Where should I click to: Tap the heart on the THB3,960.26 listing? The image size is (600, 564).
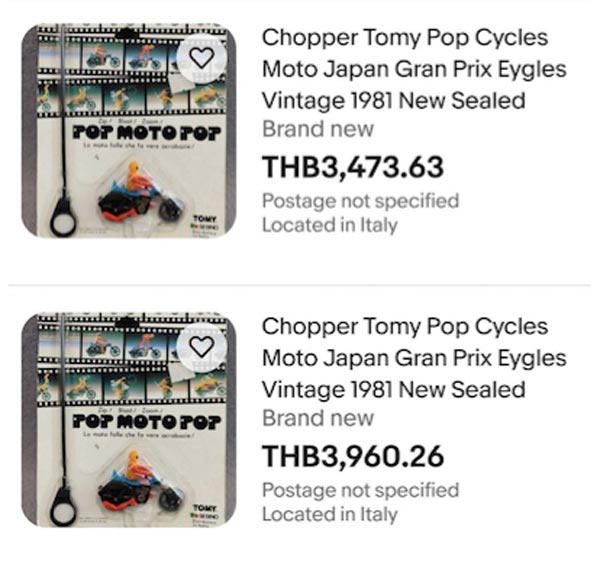202,346
